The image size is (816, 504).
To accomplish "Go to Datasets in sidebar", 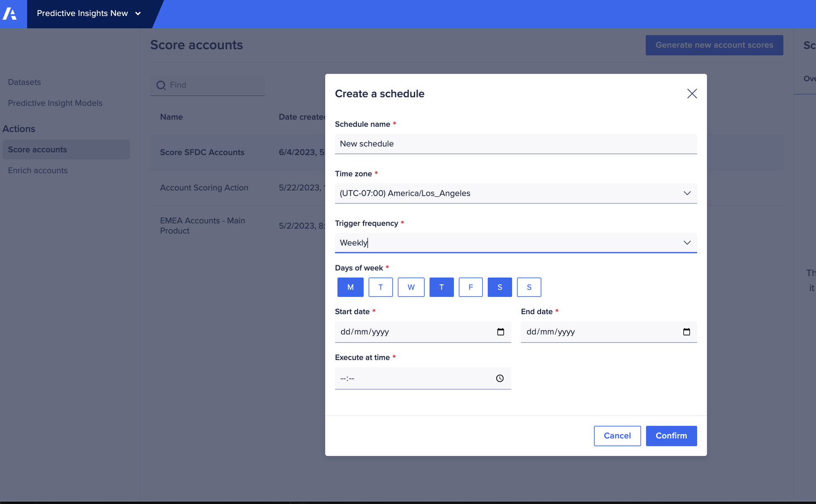I will (x=24, y=82).
